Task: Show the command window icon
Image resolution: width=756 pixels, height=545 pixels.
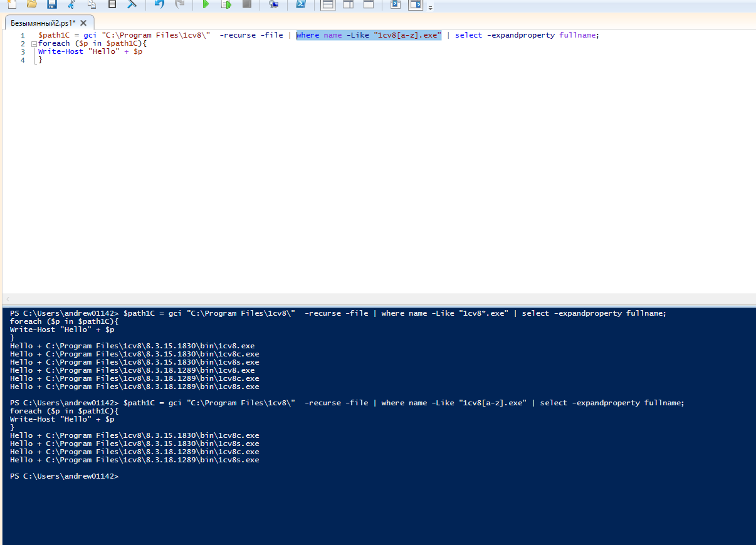Action: (396, 4)
